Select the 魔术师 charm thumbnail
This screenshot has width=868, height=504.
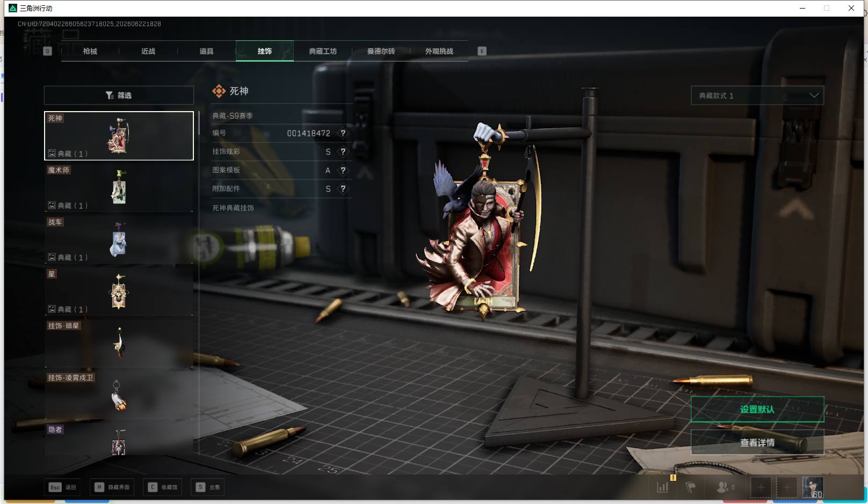coord(119,187)
